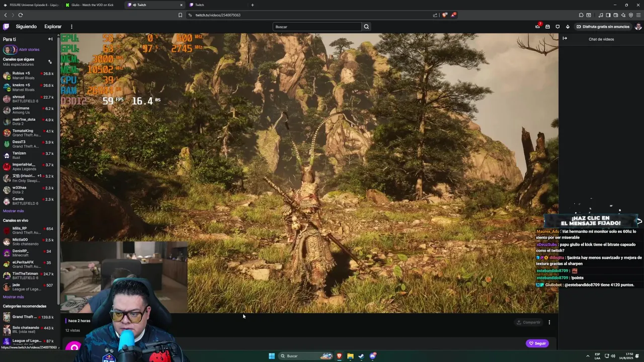Open Solo chateando recommended category
This screenshot has height=362, width=644.
click(29, 330)
